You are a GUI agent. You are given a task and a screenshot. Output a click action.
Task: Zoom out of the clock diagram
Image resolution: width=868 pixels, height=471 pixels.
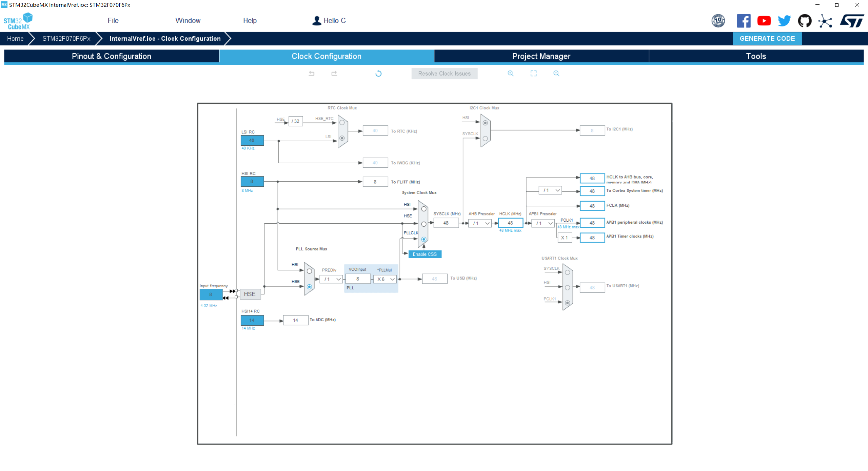point(556,74)
